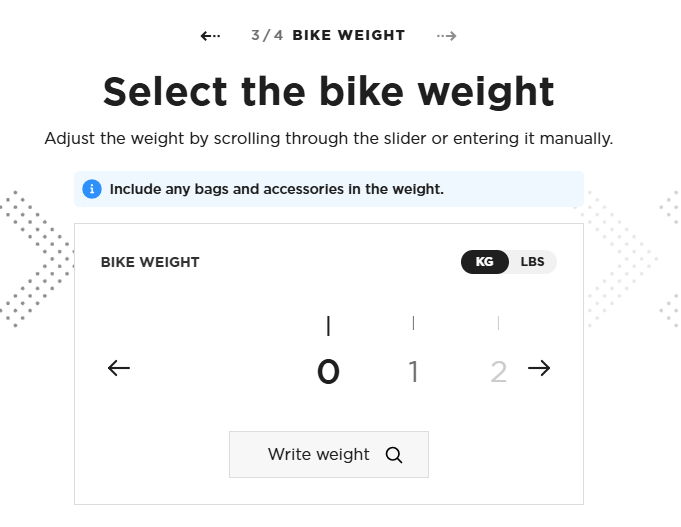Choose value 2 on the weight scale
Viewport: 681px width, 527px height.
coord(498,372)
